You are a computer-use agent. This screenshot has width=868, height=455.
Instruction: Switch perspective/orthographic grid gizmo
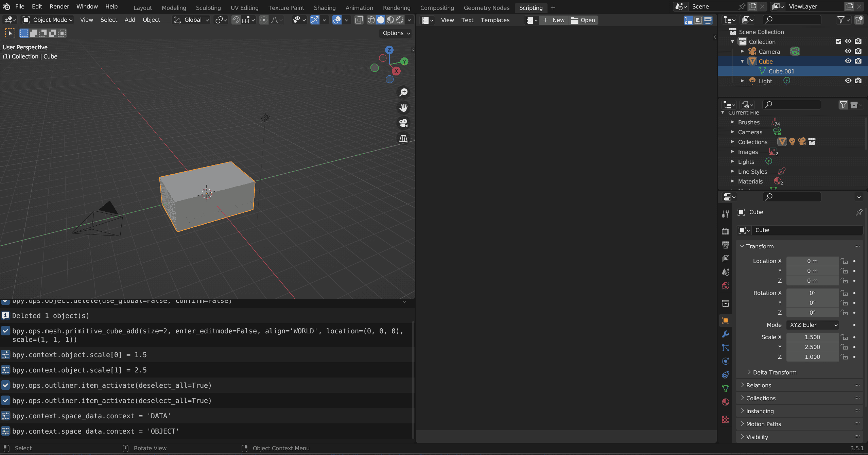point(403,139)
